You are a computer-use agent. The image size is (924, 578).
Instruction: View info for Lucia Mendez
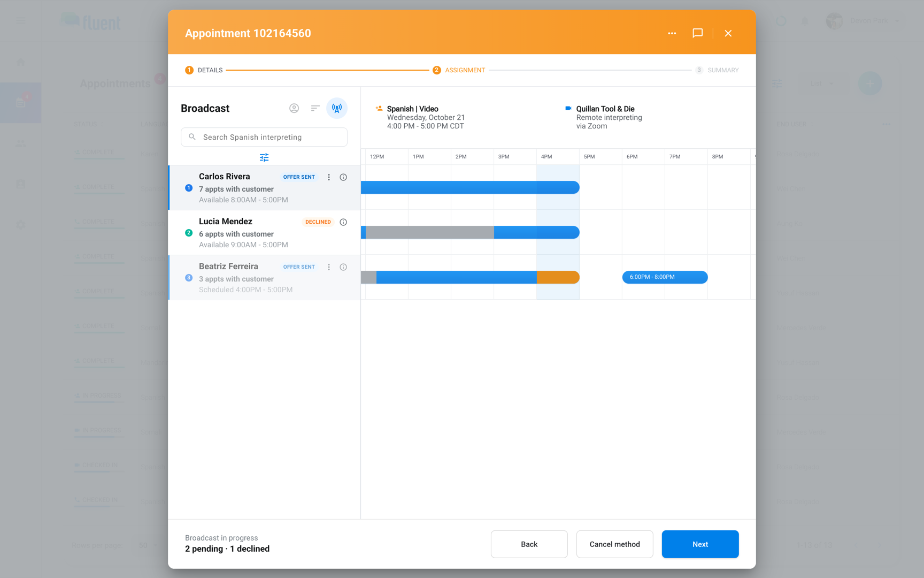click(343, 222)
